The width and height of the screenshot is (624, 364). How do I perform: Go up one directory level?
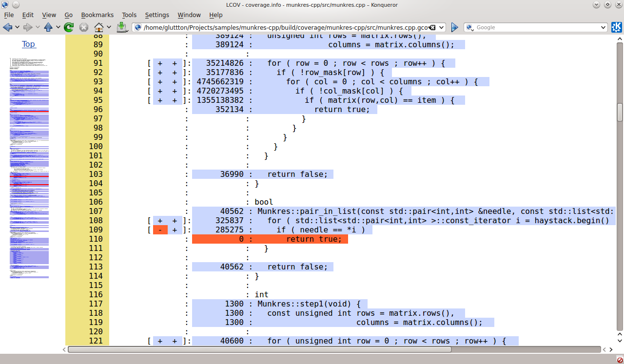click(x=48, y=27)
